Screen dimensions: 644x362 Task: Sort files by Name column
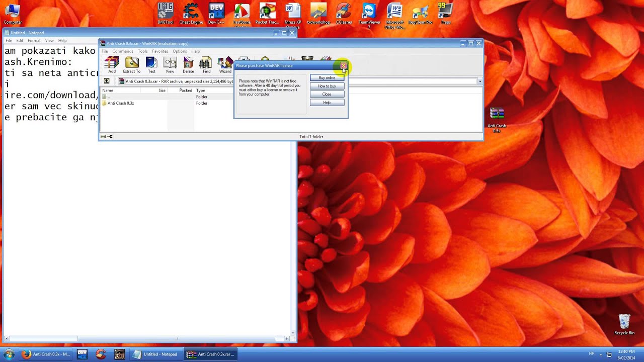[121, 90]
